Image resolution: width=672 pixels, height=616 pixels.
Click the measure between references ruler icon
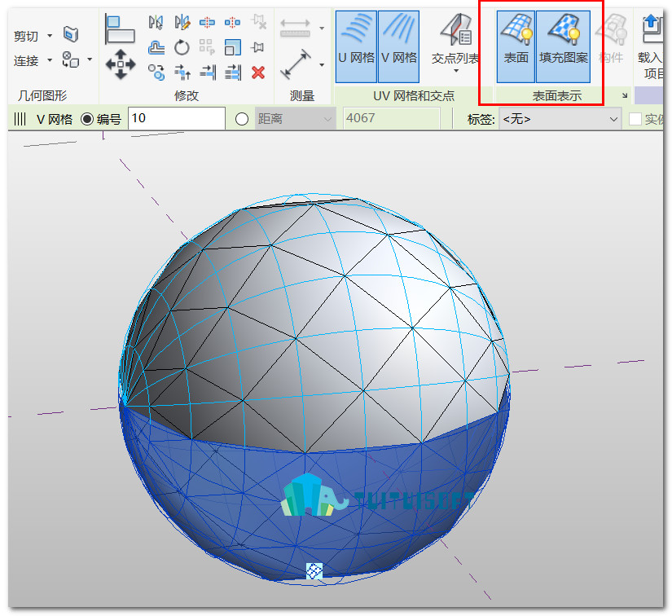295,29
